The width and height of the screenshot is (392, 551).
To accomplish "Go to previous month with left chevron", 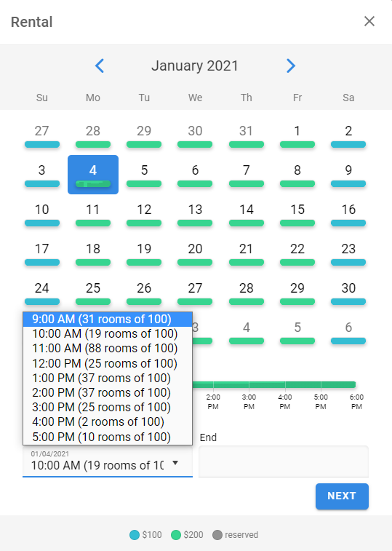I will coord(100,66).
